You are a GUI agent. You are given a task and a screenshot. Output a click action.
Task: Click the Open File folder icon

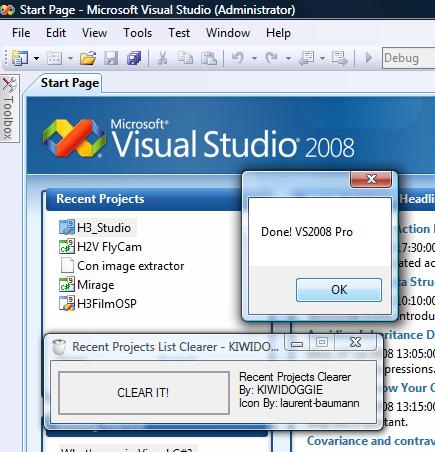pos(88,58)
